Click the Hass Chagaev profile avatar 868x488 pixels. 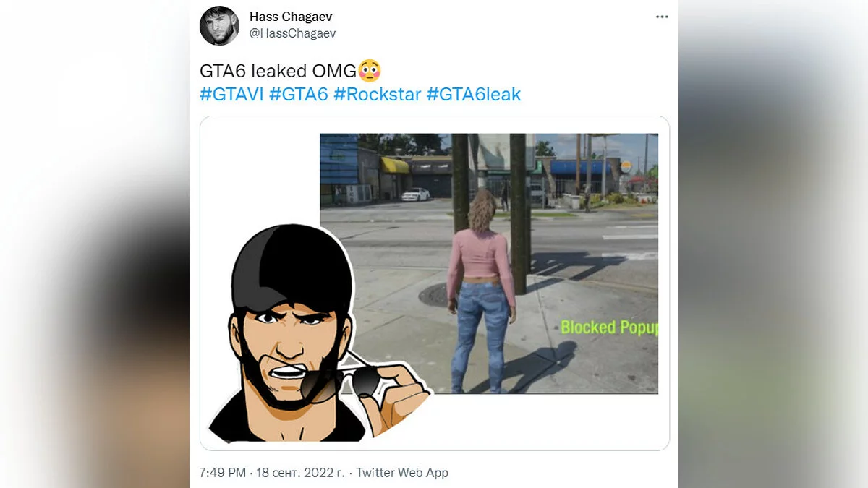[x=219, y=25]
